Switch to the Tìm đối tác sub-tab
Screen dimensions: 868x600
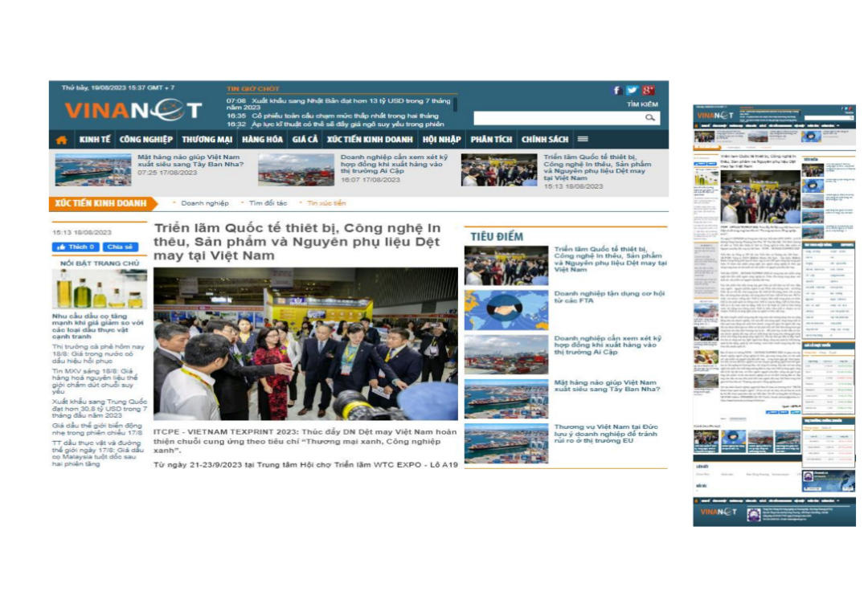pos(268,203)
